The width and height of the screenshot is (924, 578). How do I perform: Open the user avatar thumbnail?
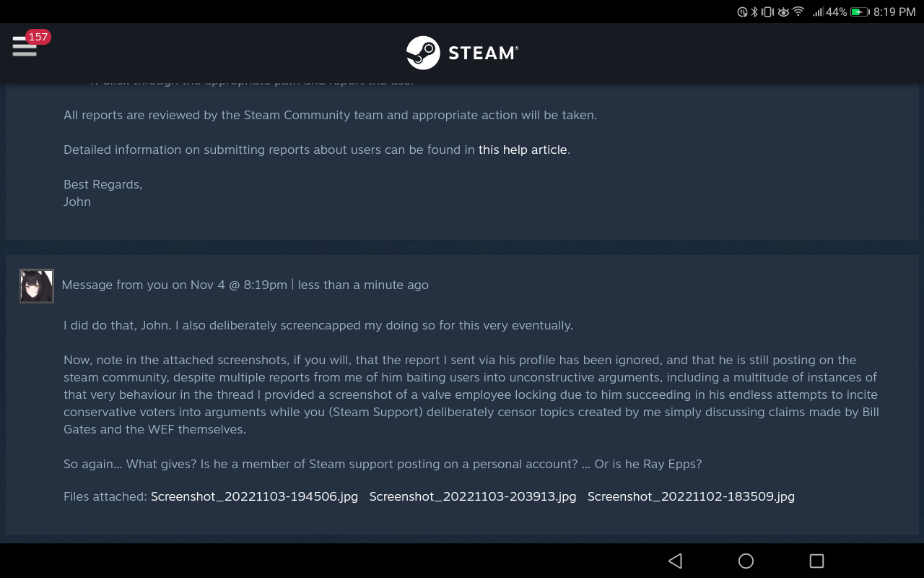[x=36, y=286]
